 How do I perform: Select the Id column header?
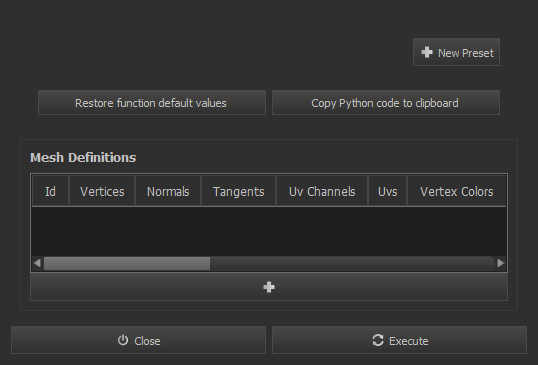[50, 191]
